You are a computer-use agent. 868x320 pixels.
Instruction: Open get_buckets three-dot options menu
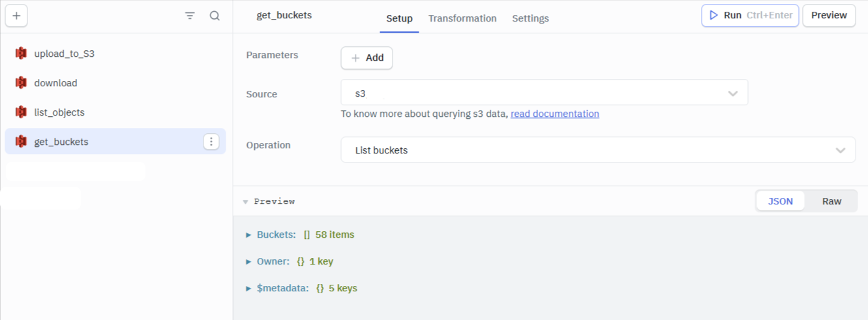[211, 142]
